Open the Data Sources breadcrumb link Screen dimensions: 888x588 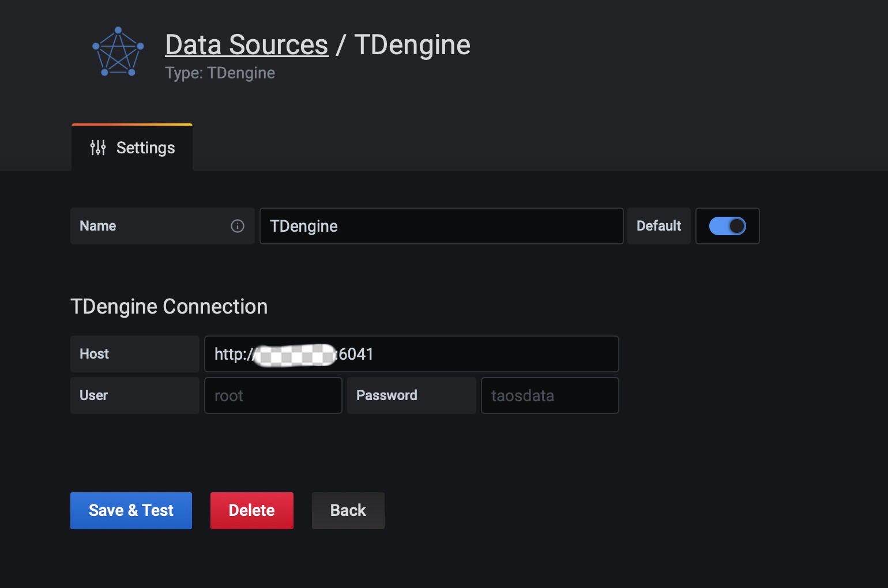coord(246,45)
